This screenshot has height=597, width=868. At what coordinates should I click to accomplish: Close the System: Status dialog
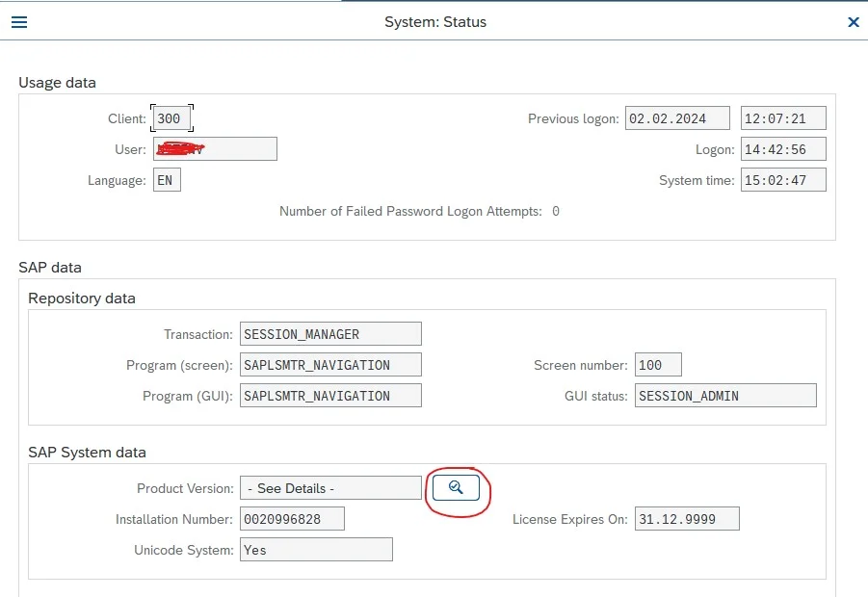click(x=853, y=22)
